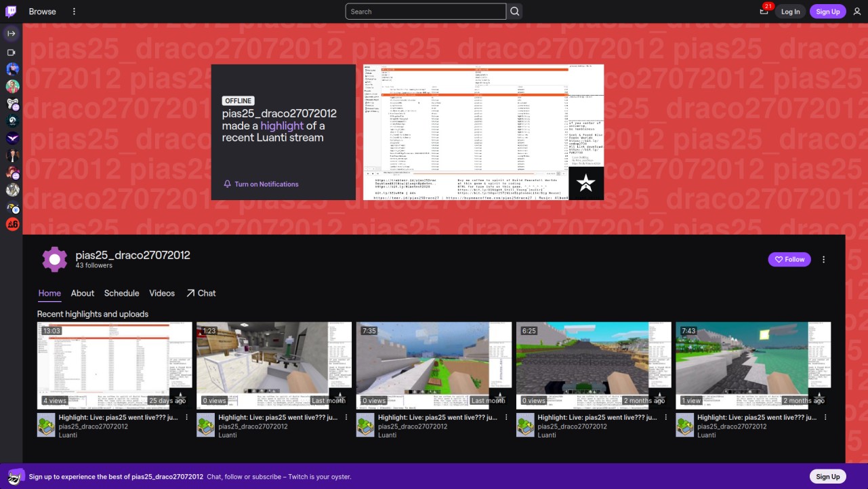Click Sign Up in the top bar
The width and height of the screenshot is (868, 489).
828,12
